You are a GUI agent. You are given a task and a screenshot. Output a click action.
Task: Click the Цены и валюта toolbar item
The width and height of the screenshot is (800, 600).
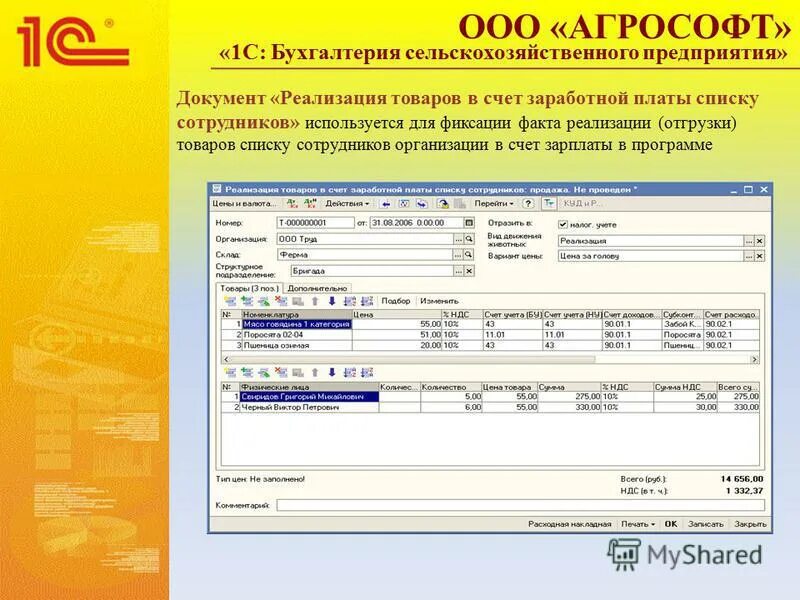coord(243,203)
